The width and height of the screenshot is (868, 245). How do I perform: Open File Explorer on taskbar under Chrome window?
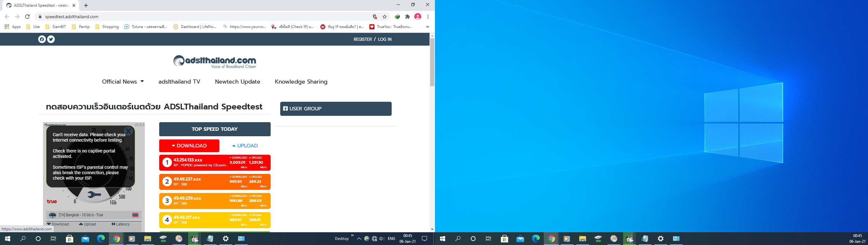click(x=148, y=239)
